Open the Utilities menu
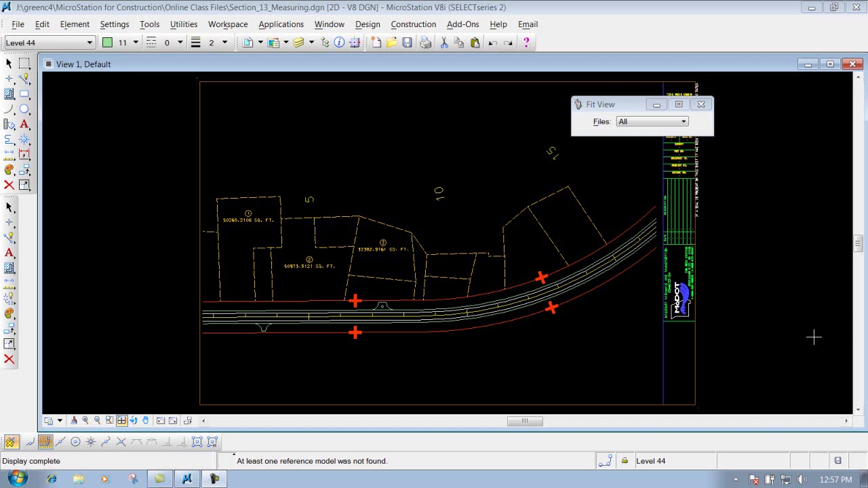868x488 pixels. point(184,24)
